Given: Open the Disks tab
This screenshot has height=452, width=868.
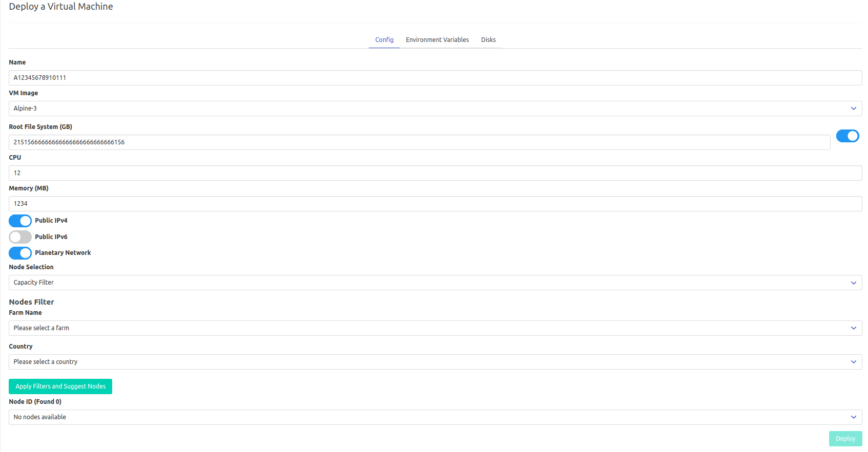Looking at the screenshot, I should click(x=488, y=39).
